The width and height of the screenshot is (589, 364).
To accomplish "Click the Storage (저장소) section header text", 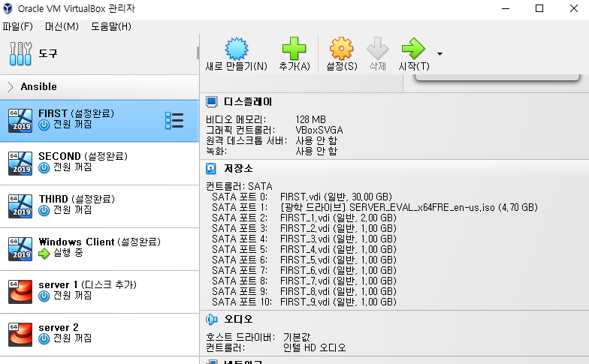I will 239,168.
